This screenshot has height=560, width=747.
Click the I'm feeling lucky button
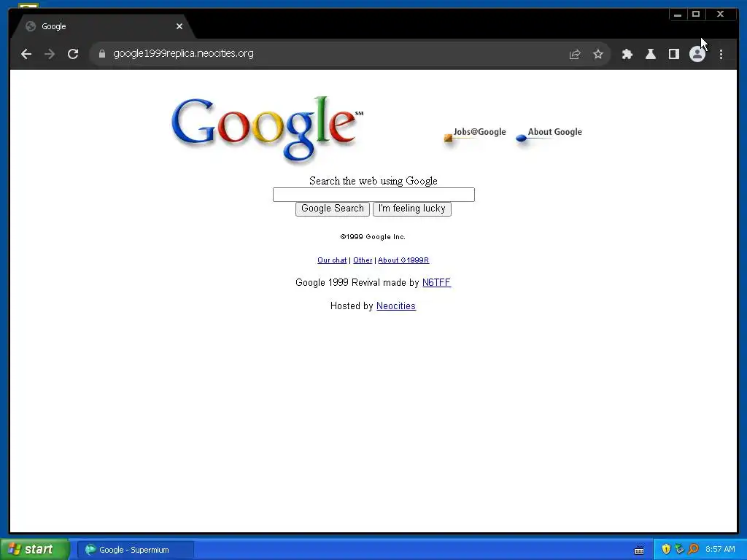412,209
